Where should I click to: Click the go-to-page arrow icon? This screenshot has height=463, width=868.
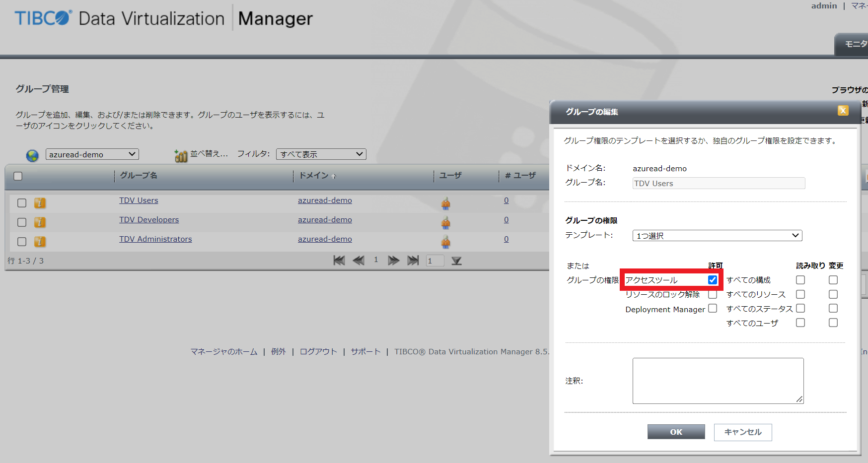tap(457, 261)
